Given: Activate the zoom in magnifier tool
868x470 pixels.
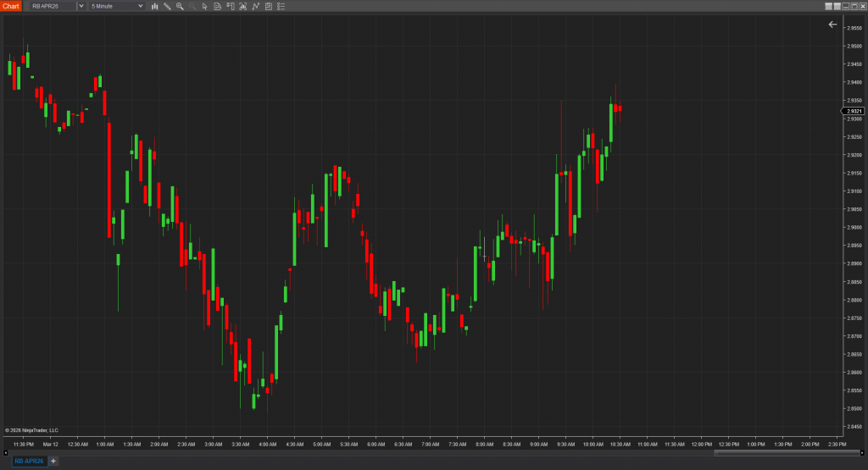Looking at the screenshot, I should click(x=180, y=6).
